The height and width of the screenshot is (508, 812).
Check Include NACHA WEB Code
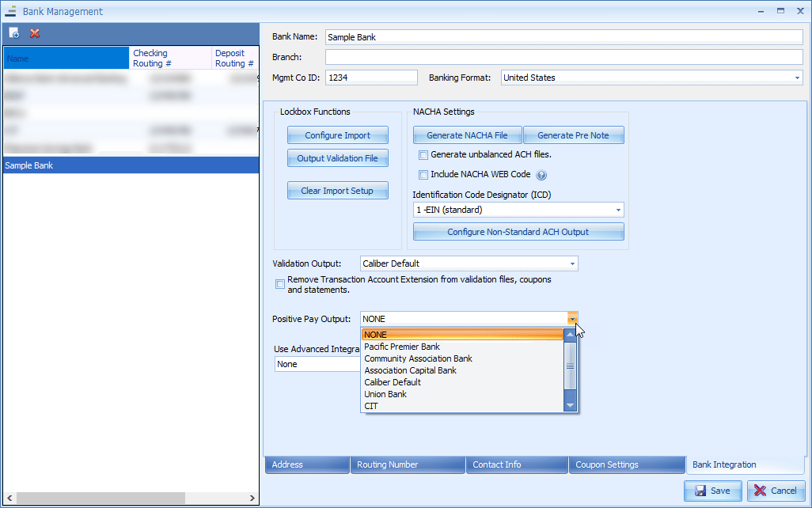[423, 175]
